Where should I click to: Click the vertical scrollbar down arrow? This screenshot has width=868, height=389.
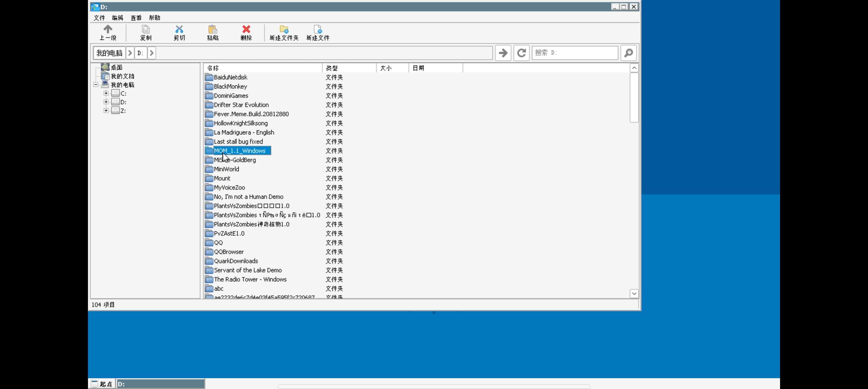point(634,294)
